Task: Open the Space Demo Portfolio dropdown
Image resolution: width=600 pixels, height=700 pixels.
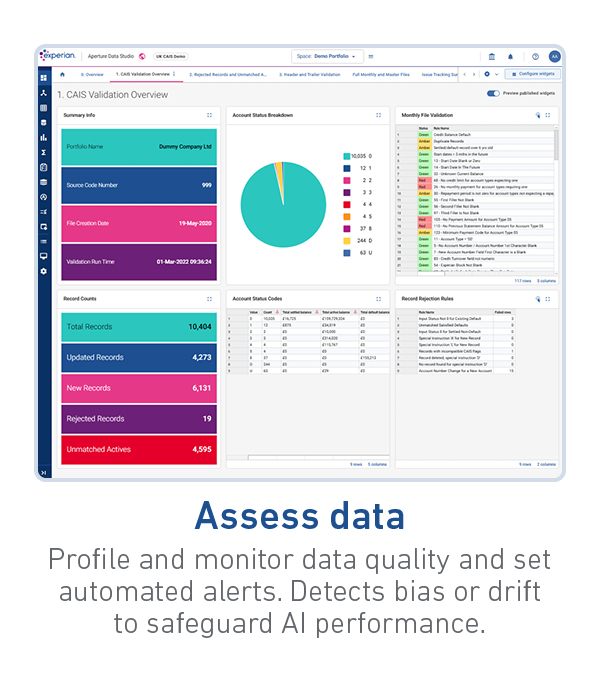Action: click(x=328, y=57)
